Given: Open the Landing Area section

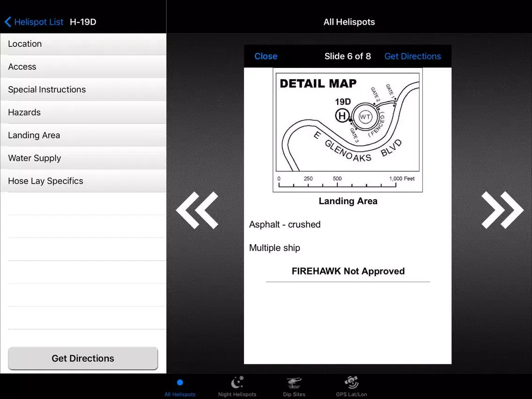Looking at the screenshot, I should tap(83, 135).
